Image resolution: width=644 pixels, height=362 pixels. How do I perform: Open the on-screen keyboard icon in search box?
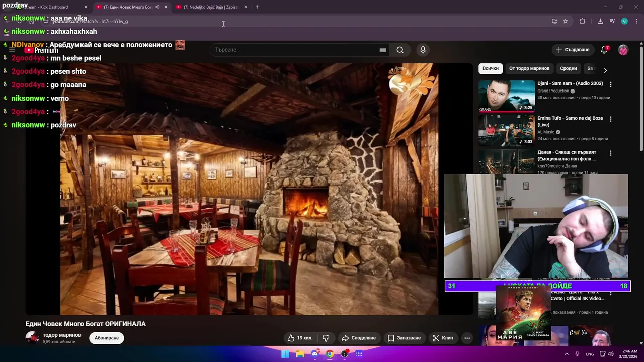(x=382, y=50)
